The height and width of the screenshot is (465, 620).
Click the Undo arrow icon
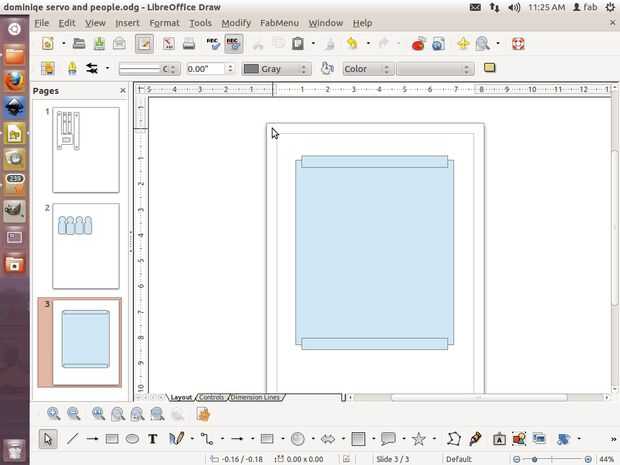352,44
